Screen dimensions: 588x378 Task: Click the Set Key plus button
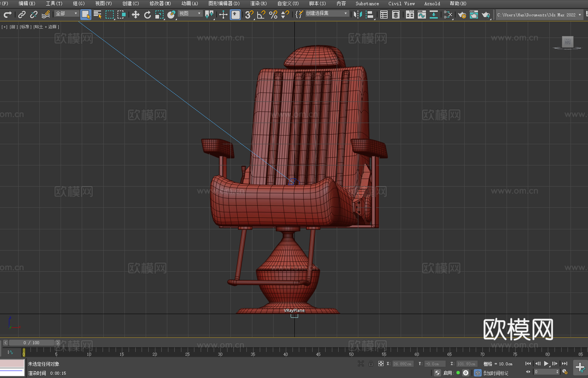[580, 368]
